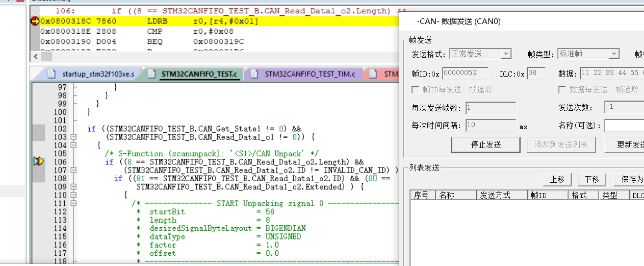
Task: Click the 名称 column header in list
Action: (456, 195)
